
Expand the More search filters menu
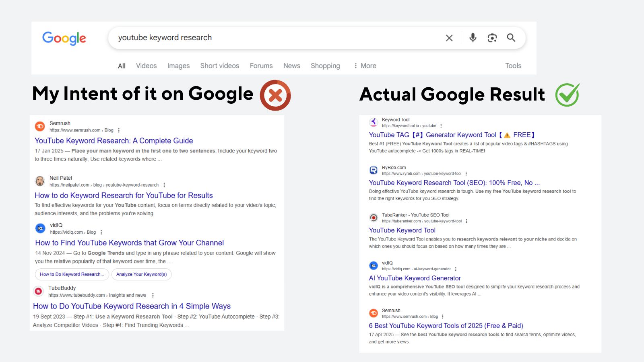click(x=365, y=66)
